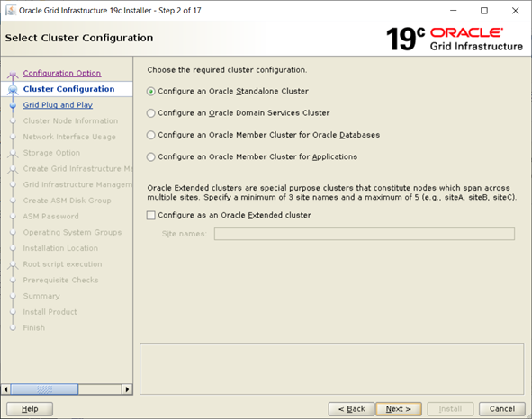This screenshot has height=419, width=532.
Task: Click the Oracle installer title bar icon
Action: [11, 10]
